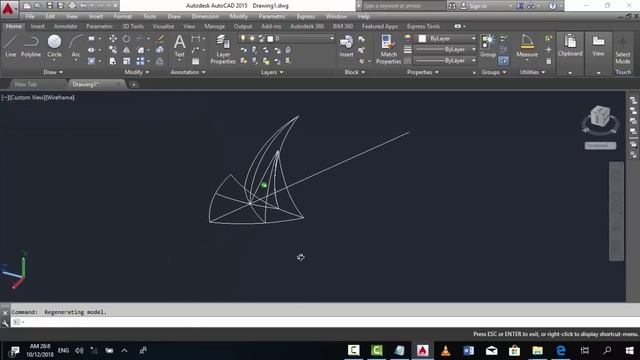The width and height of the screenshot is (640, 360).
Task: Open the AutoCAD application menu (red A)
Action: pos(8,8)
